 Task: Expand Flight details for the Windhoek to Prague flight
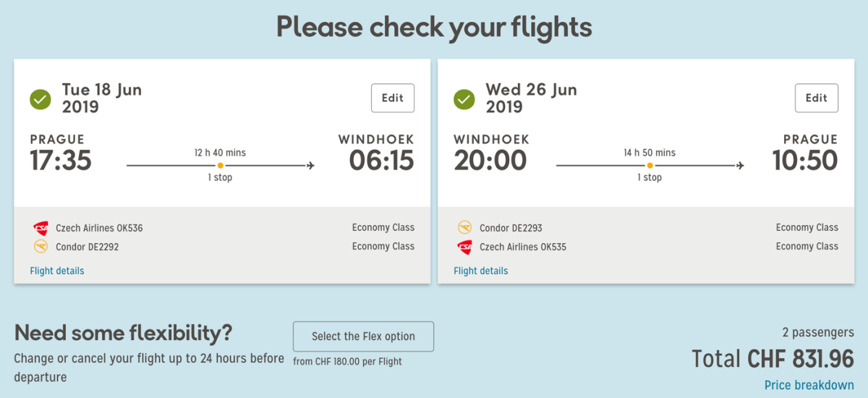[x=481, y=271]
